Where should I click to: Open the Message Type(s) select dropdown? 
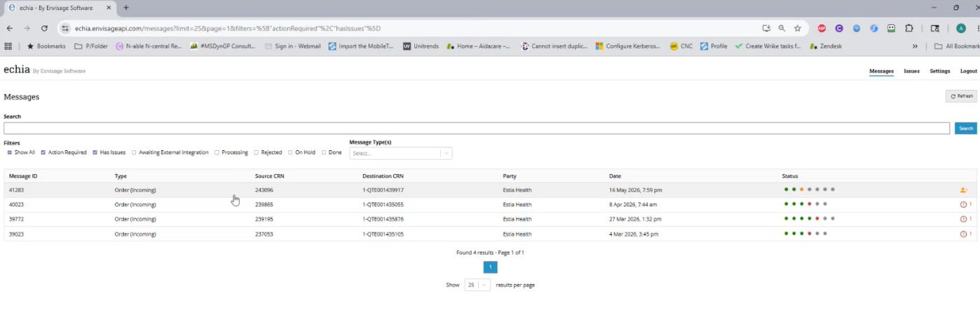tap(401, 153)
